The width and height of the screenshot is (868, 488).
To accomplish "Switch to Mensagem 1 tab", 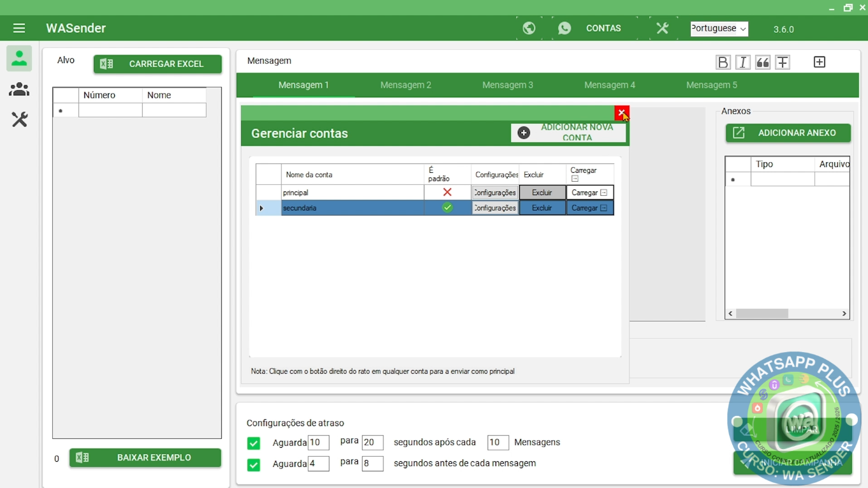I will (304, 85).
